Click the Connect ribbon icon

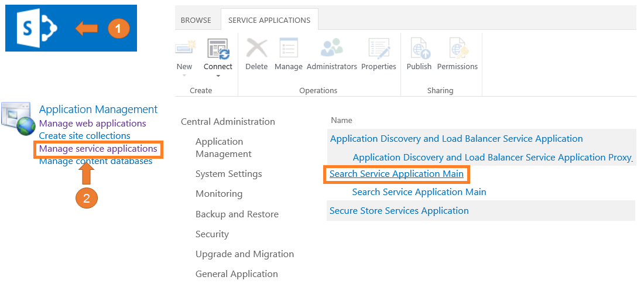[218, 49]
